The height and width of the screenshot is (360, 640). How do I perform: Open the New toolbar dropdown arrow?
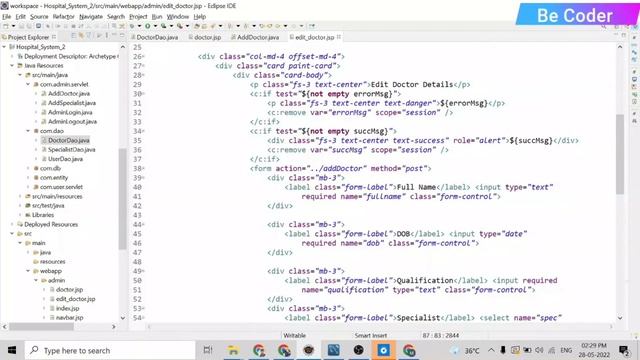click(x=13, y=26)
